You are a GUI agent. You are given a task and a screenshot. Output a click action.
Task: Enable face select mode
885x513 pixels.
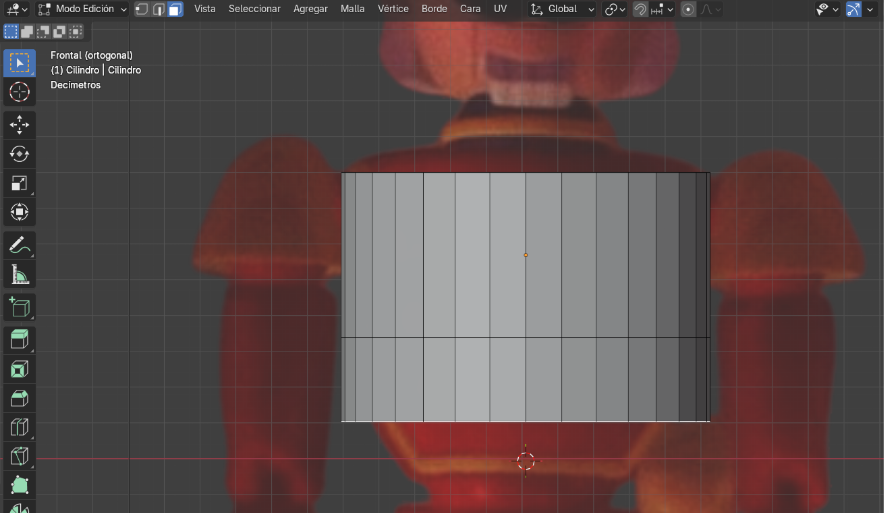[176, 9]
